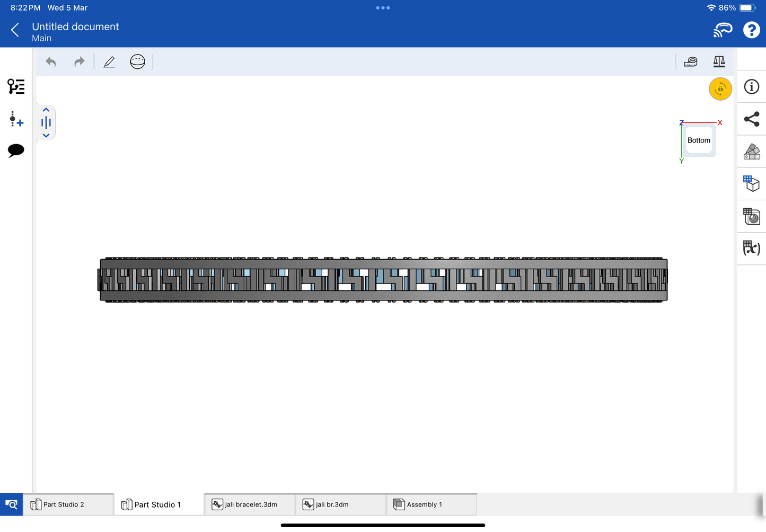Open the jali bracelet.3dm tab
The width and height of the screenshot is (766, 532).
point(250,504)
